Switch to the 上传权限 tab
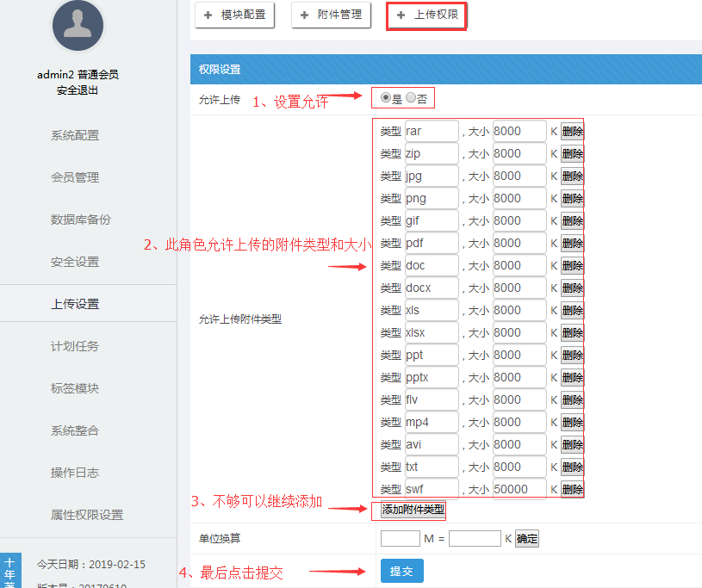 426,15
